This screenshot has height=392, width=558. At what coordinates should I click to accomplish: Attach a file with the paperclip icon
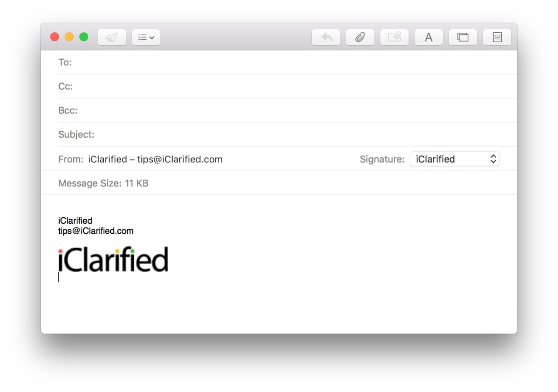pyautogui.click(x=360, y=37)
